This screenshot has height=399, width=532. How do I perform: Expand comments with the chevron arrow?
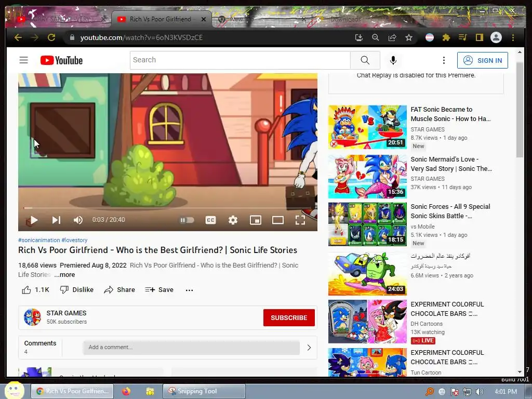tap(309, 348)
